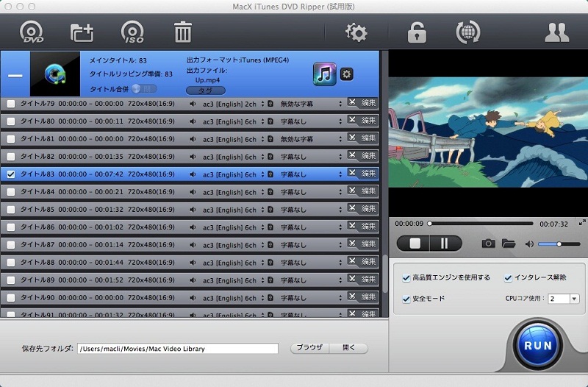Uncheck the safe mode option
This screenshot has width=588, height=387.
tap(406, 299)
